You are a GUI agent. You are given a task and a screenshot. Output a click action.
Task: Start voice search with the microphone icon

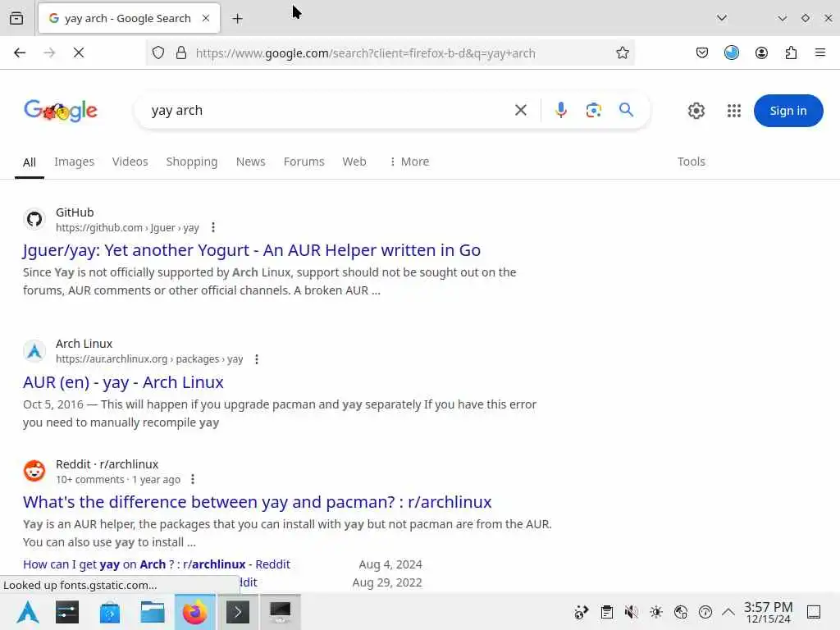click(561, 111)
